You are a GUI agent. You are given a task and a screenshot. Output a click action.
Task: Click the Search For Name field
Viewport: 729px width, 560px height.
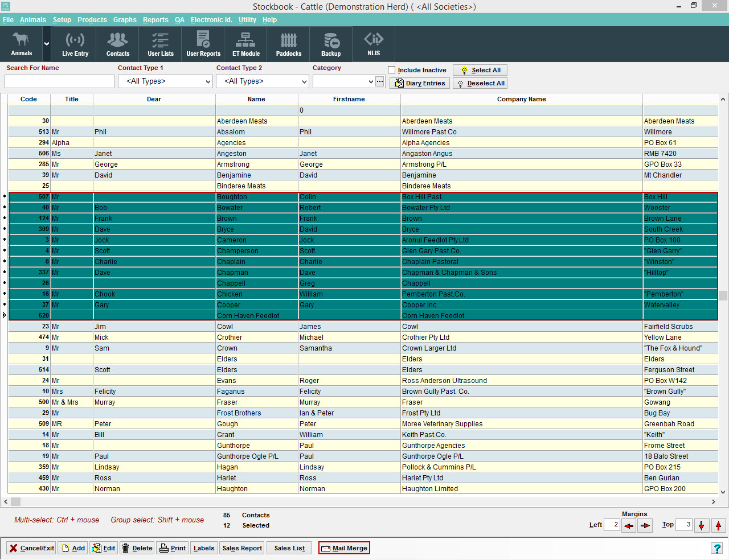click(59, 81)
